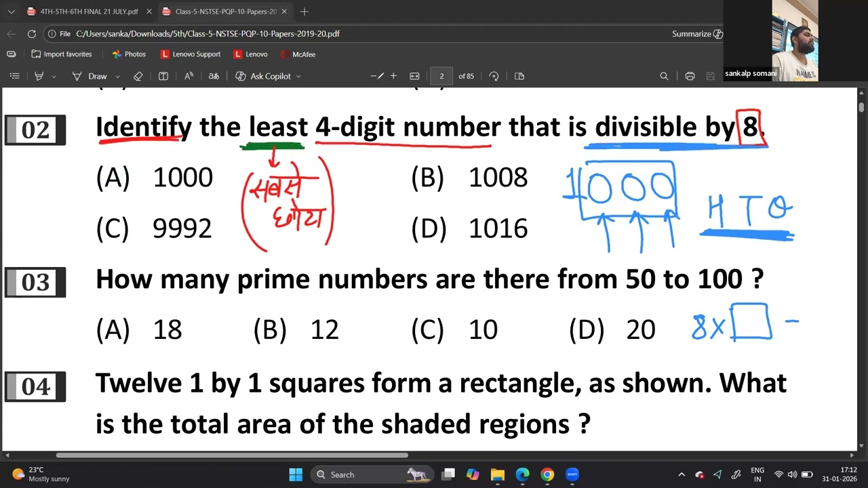Click the horizontal scrollbar thumb
Image resolution: width=868 pixels, height=488 pixels.
[233, 455]
